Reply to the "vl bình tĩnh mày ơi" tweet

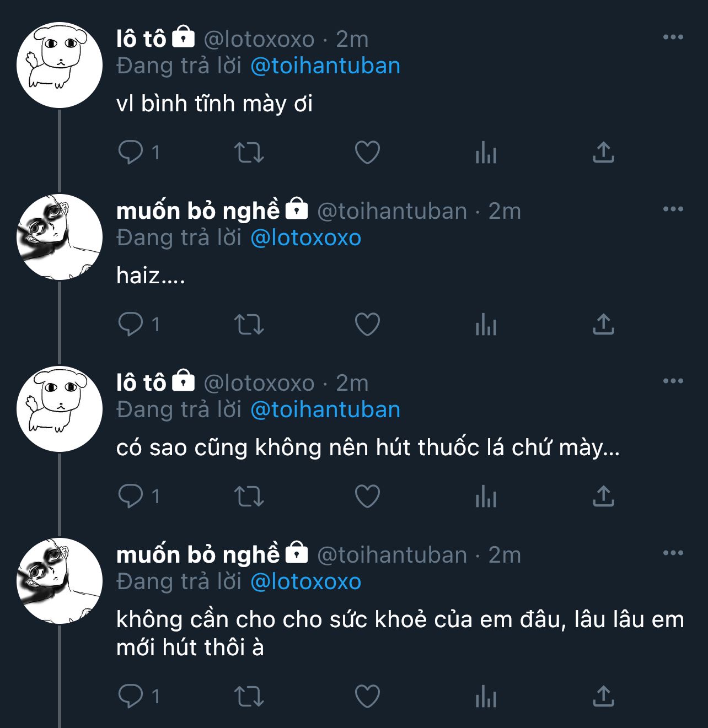click(131, 153)
